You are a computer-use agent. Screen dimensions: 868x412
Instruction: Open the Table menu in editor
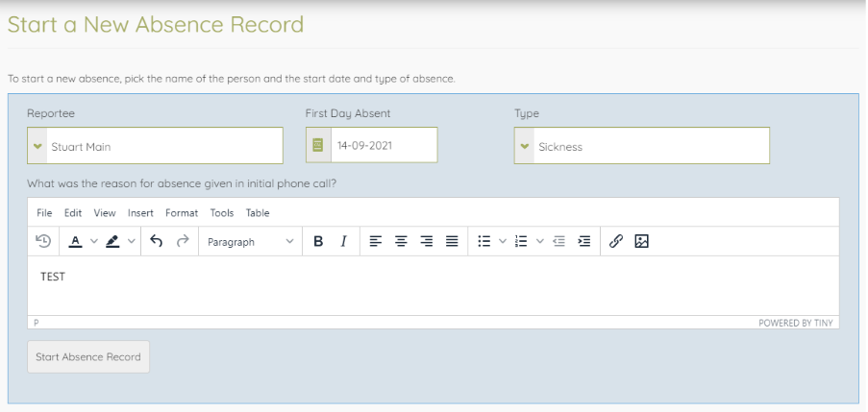click(x=258, y=213)
